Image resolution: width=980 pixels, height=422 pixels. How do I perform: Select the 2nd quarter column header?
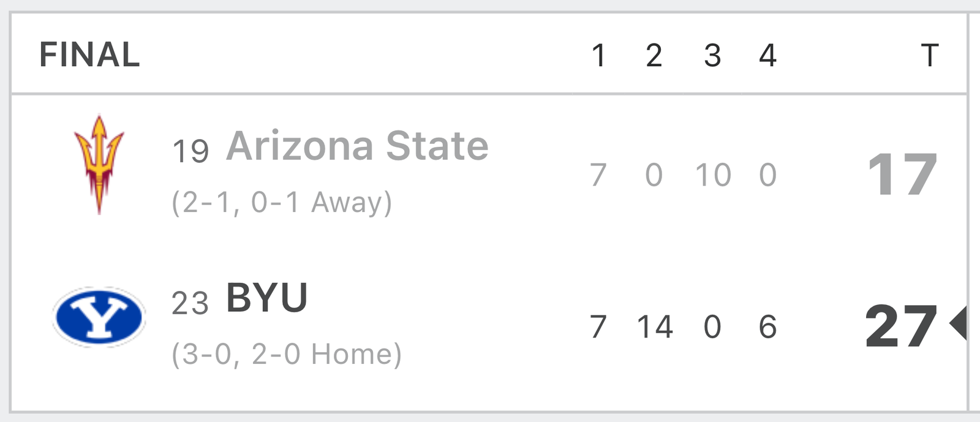tap(654, 55)
